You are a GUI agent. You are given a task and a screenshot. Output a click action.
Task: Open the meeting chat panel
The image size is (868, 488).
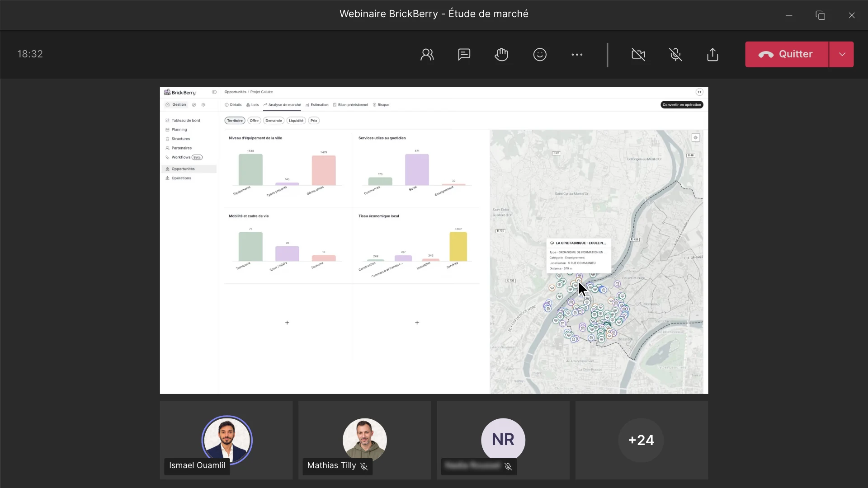(x=464, y=54)
